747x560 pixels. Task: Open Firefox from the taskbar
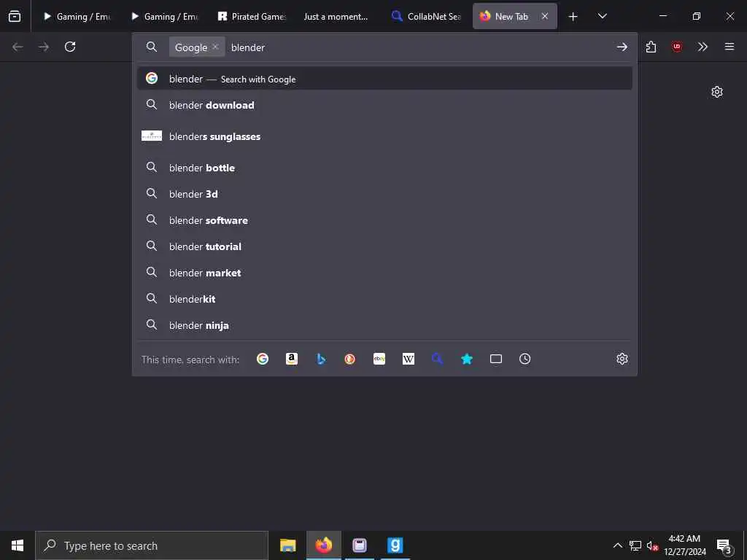point(323,545)
